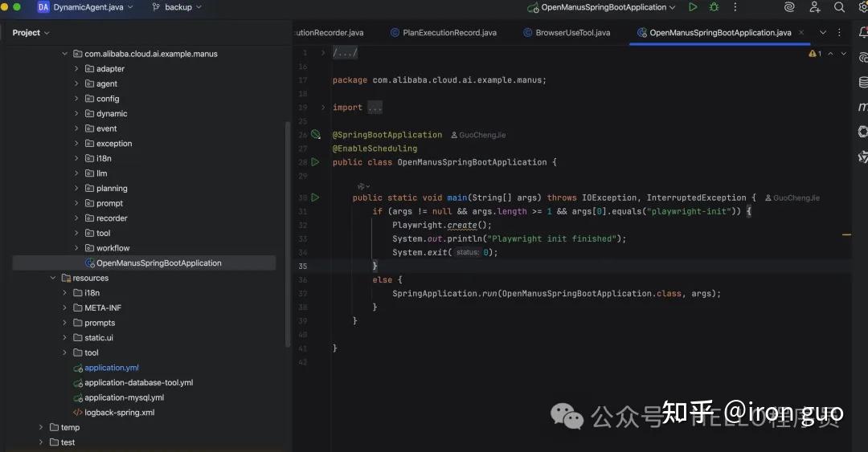Click the main method name

(457, 197)
